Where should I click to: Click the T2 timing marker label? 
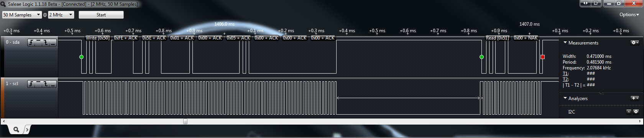(565, 79)
